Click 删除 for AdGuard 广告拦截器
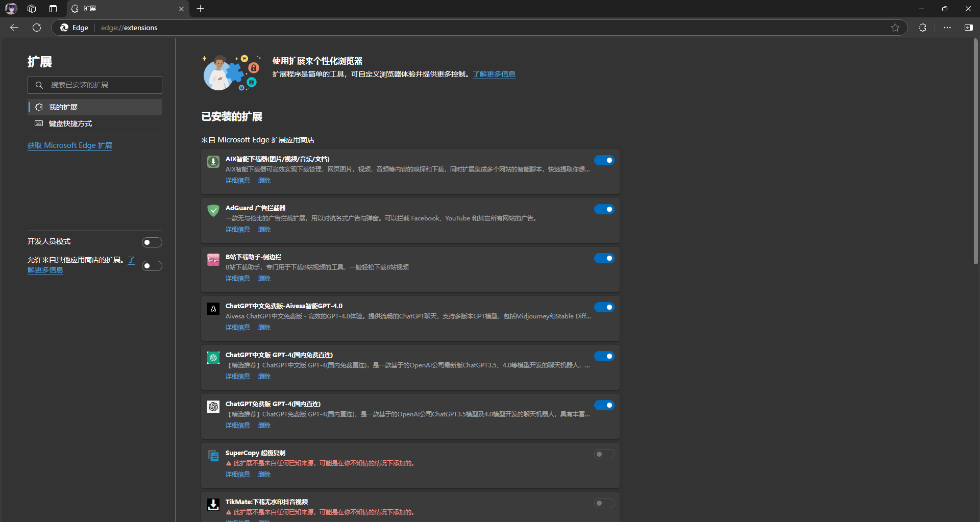Image resolution: width=980 pixels, height=522 pixels. (264, 230)
